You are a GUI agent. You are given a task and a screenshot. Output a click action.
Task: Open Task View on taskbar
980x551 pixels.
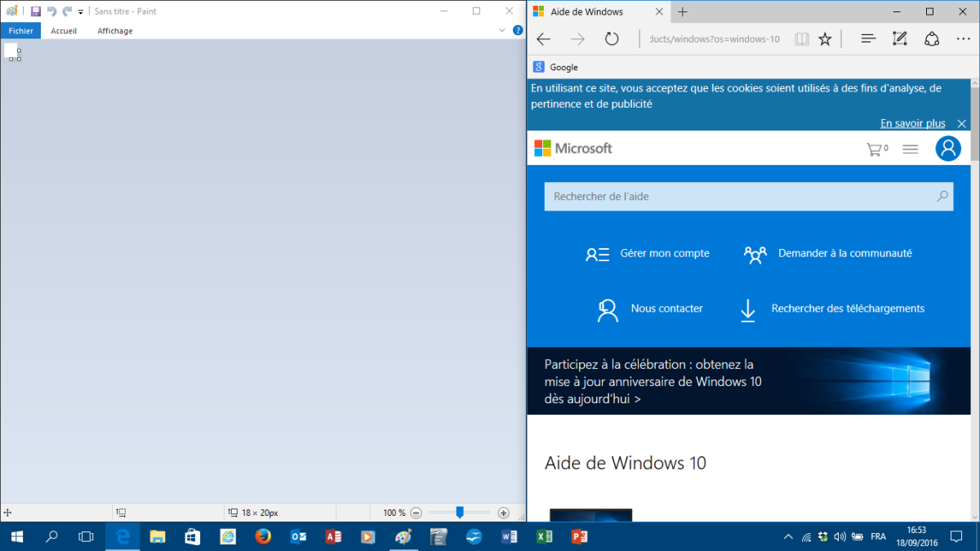[86, 537]
